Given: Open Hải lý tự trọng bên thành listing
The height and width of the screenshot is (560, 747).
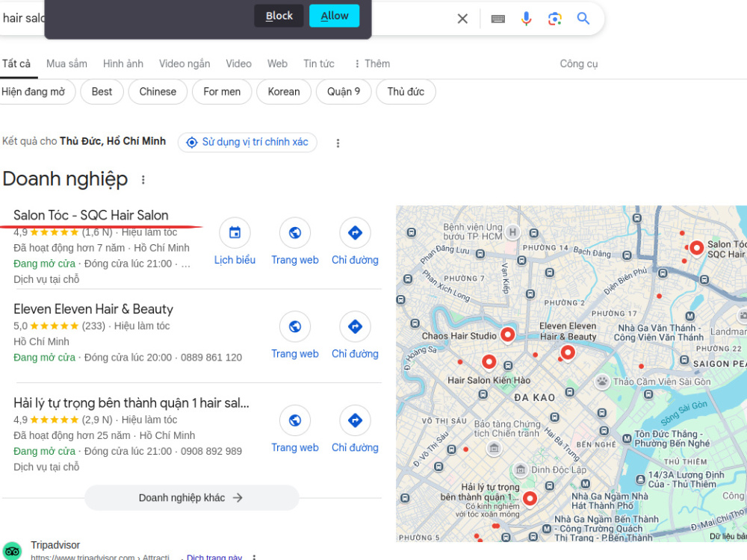Looking at the screenshot, I should 131,403.
